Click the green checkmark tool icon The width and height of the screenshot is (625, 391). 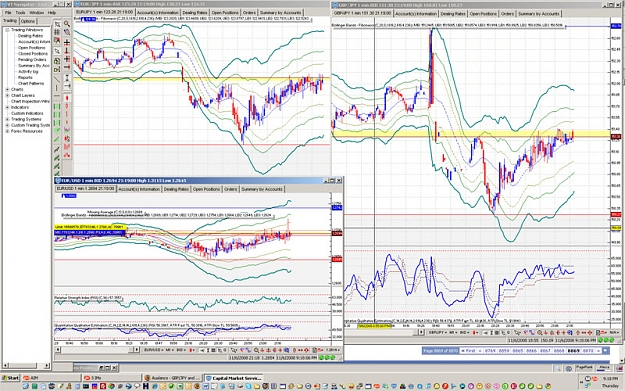[x=57, y=130]
